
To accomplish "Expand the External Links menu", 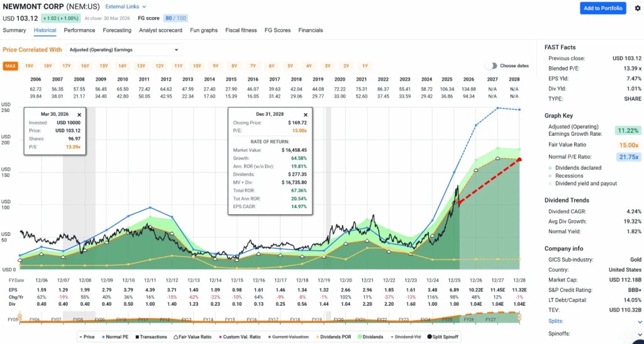I will 126,6.
